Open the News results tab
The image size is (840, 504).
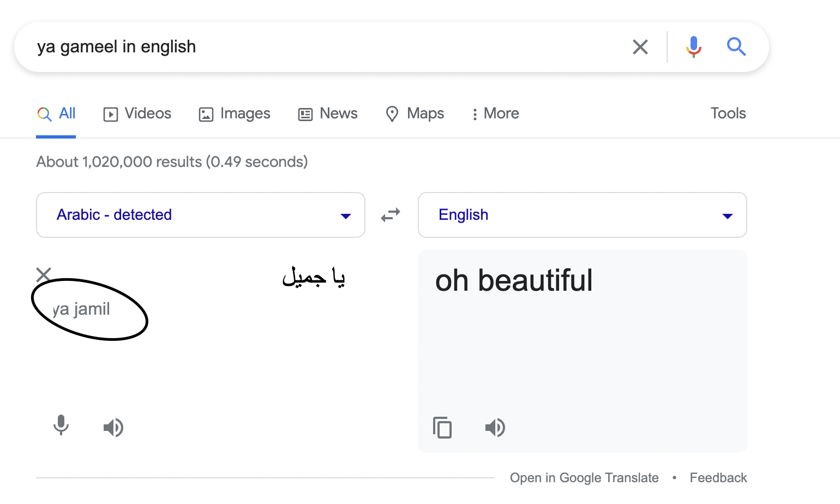(x=328, y=113)
